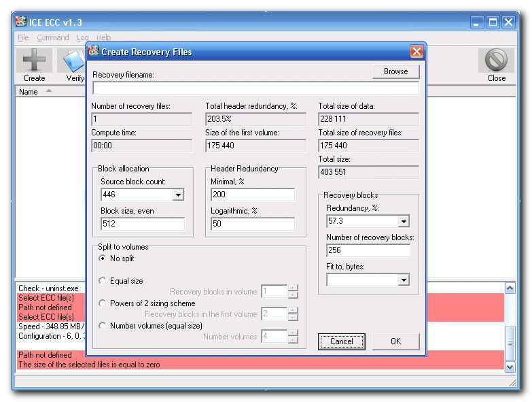The height and width of the screenshot is (402, 532).
Task: Click the Browse button
Action: pos(396,71)
